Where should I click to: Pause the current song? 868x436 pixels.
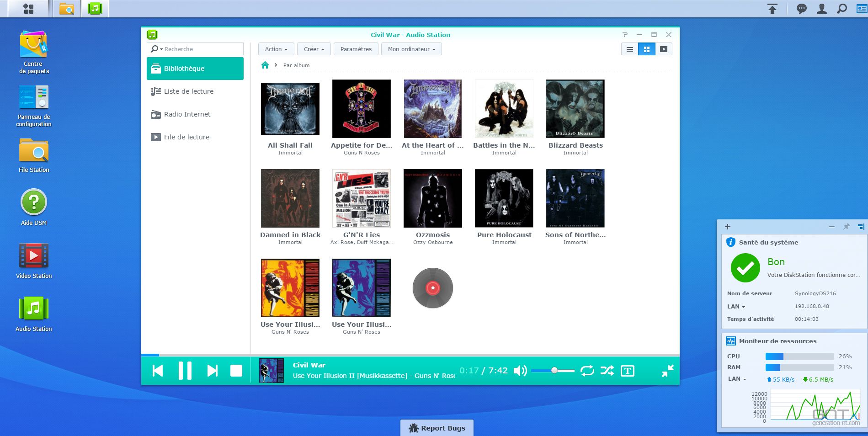coord(185,371)
